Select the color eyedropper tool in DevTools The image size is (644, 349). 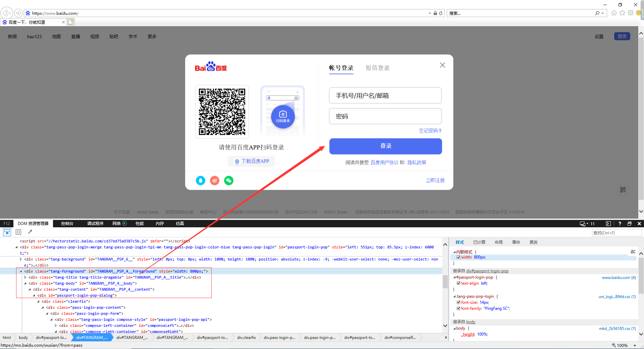pos(31,232)
